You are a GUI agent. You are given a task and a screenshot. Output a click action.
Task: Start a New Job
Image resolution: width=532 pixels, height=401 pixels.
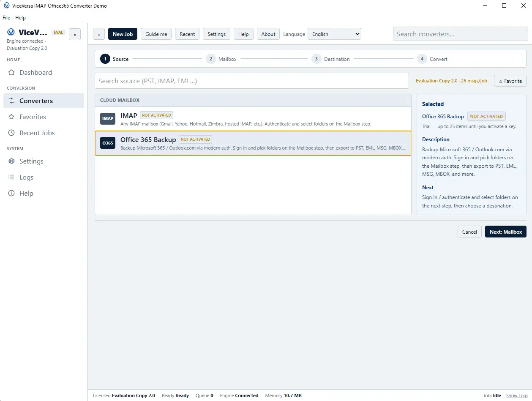click(123, 34)
